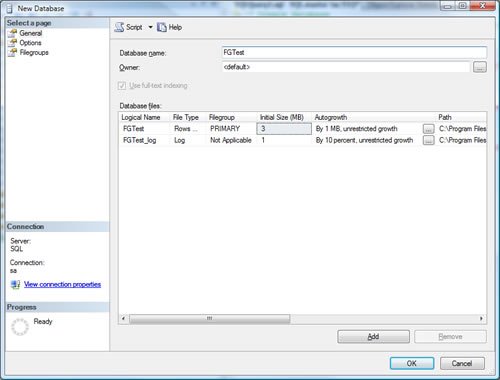Click the Add button
Image resolution: width=500 pixels, height=380 pixels.
tap(373, 337)
